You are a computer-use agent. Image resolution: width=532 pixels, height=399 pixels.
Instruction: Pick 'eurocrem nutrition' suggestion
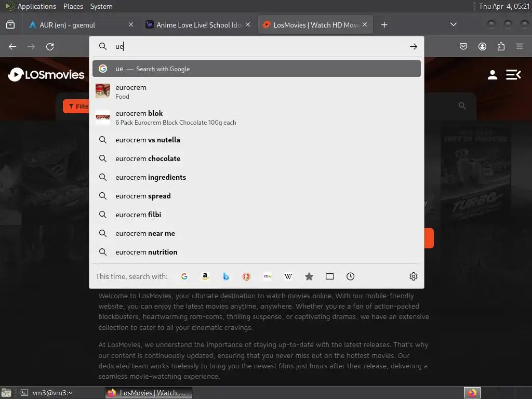pyautogui.click(x=257, y=252)
